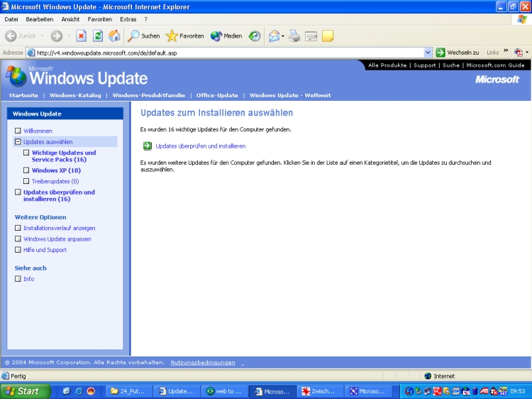This screenshot has height=399, width=532.
Task: Click inside the address URL field
Action: (229, 53)
